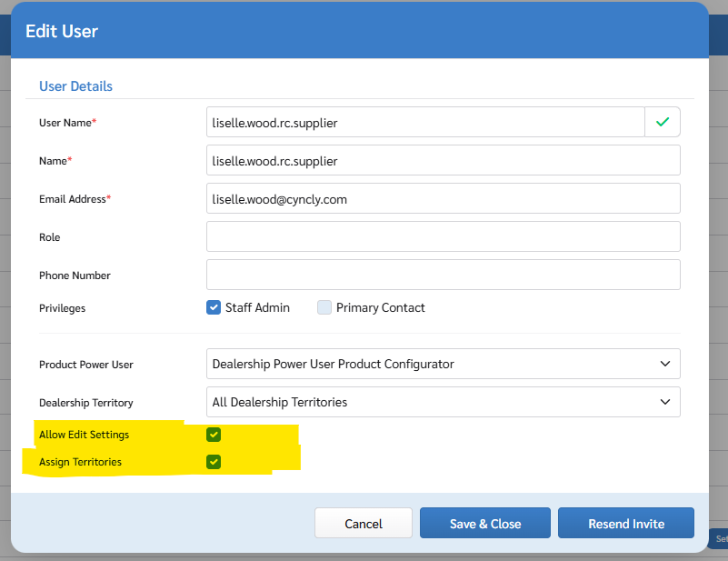Click into the Name input field
Screen dimensions: 728x561
pyautogui.click(x=443, y=161)
